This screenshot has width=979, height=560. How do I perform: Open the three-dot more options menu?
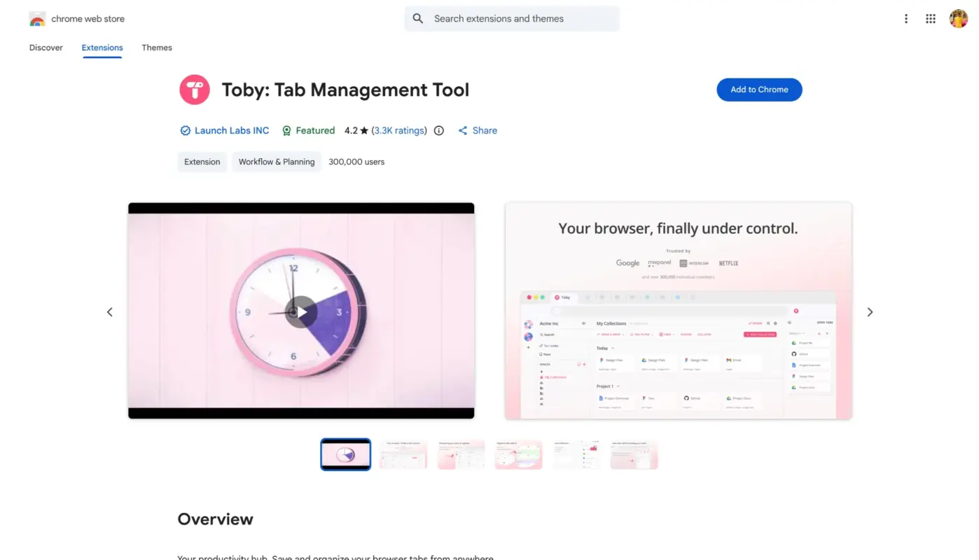click(x=906, y=19)
